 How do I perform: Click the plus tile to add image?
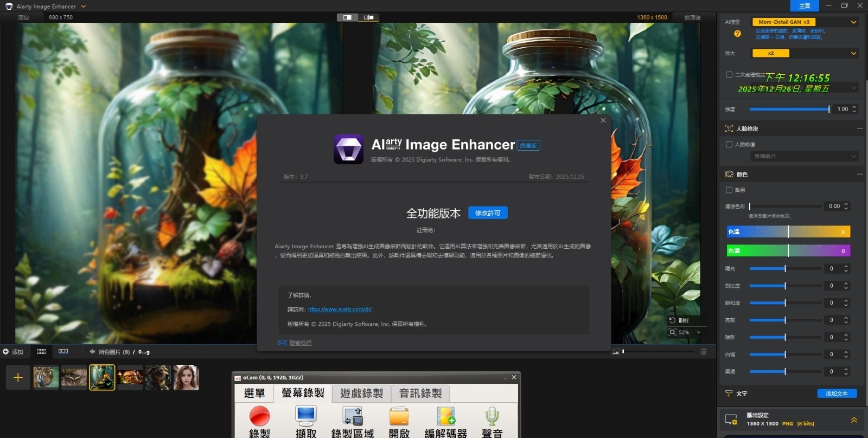click(x=18, y=377)
